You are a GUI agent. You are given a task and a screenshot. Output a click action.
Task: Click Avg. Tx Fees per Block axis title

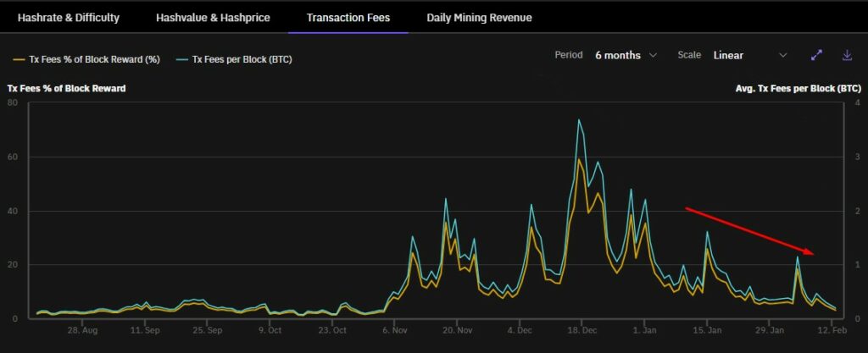798,88
